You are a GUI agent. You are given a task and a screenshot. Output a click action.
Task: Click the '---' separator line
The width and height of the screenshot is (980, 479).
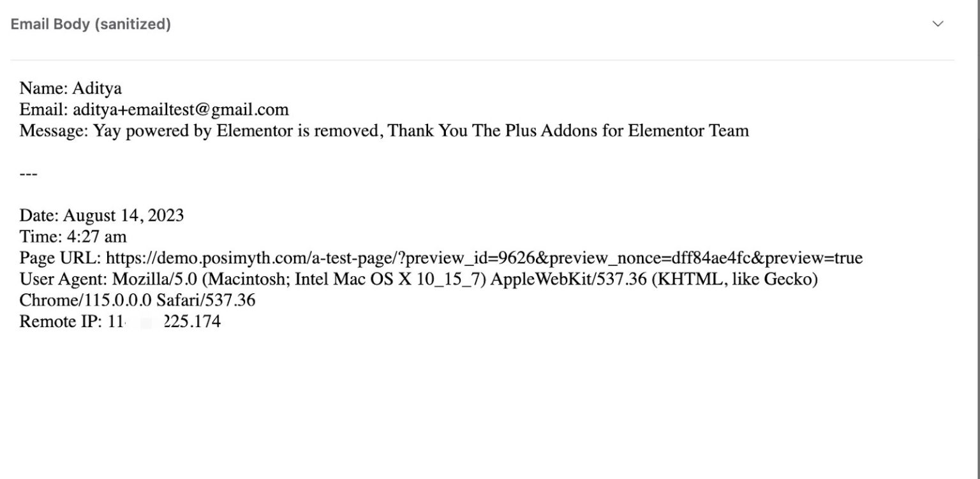coord(29,173)
